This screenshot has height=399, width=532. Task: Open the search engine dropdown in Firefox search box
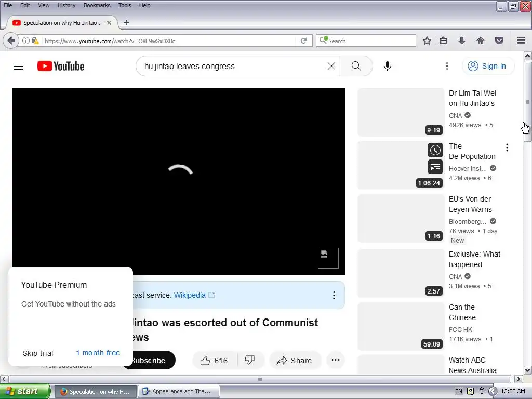click(324, 40)
